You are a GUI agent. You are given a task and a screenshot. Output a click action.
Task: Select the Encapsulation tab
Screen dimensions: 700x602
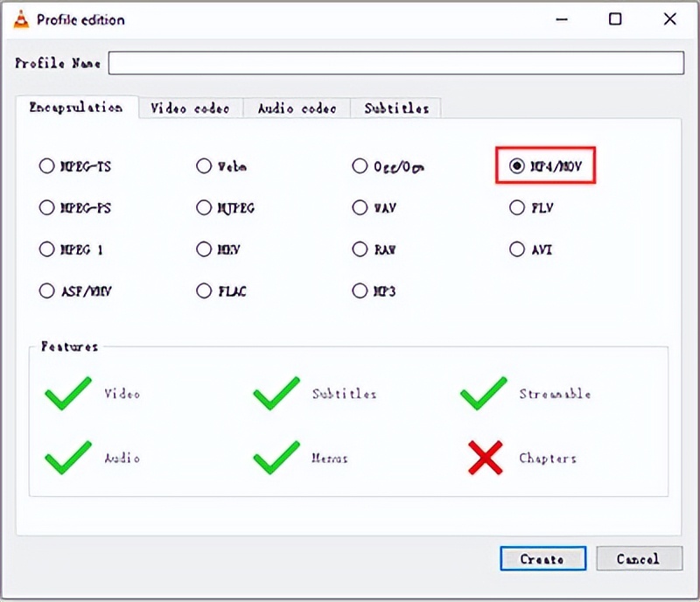(76, 108)
